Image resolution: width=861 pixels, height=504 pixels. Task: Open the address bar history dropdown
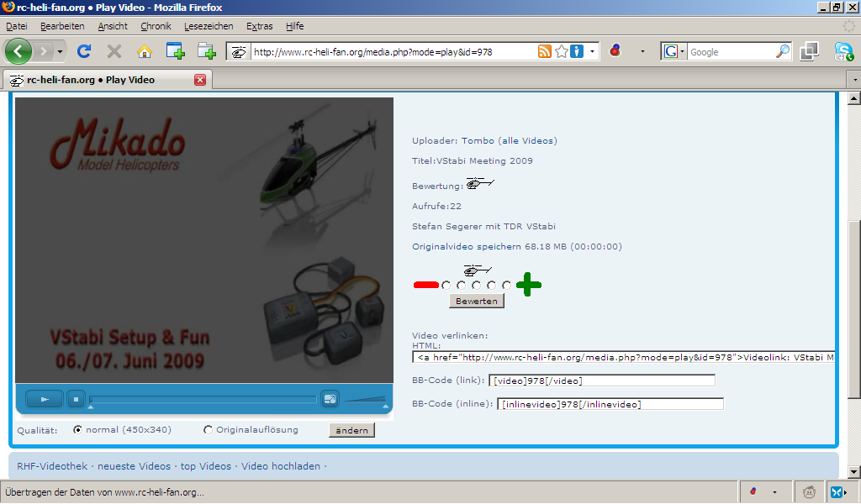coord(592,51)
